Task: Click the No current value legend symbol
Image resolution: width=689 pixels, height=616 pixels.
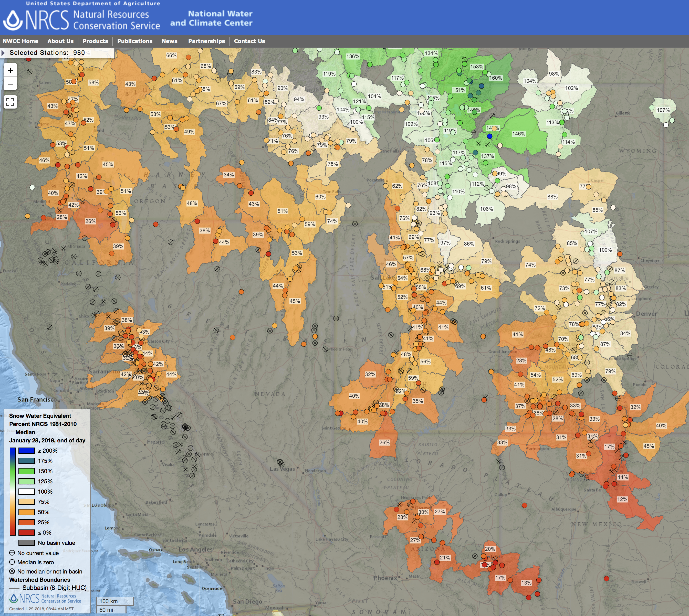Action: (x=12, y=553)
